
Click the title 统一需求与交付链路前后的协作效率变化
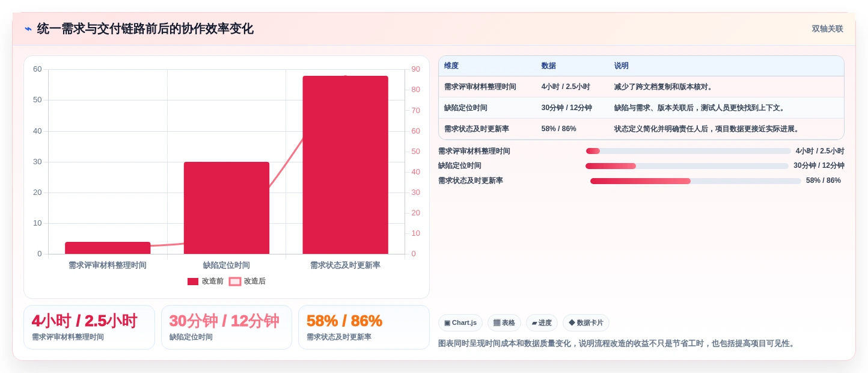tap(145, 29)
